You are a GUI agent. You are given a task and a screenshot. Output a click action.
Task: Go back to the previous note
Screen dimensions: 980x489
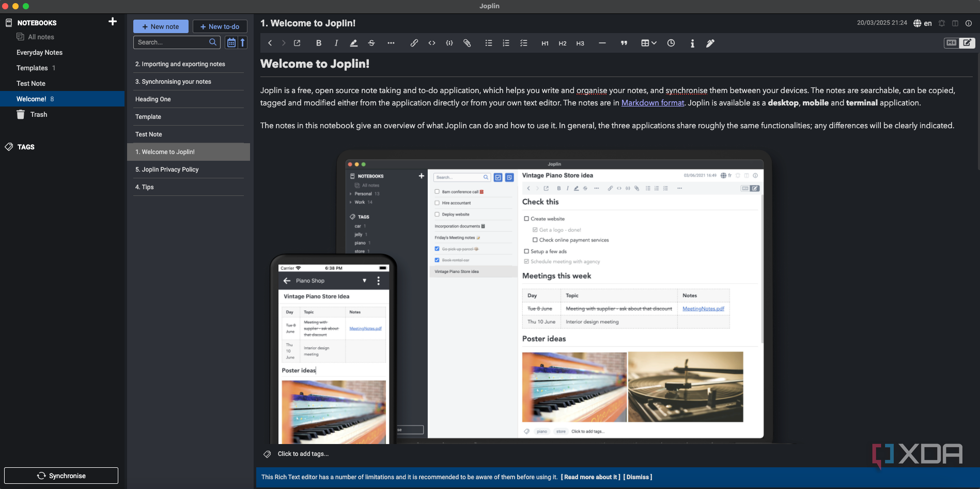coord(270,43)
